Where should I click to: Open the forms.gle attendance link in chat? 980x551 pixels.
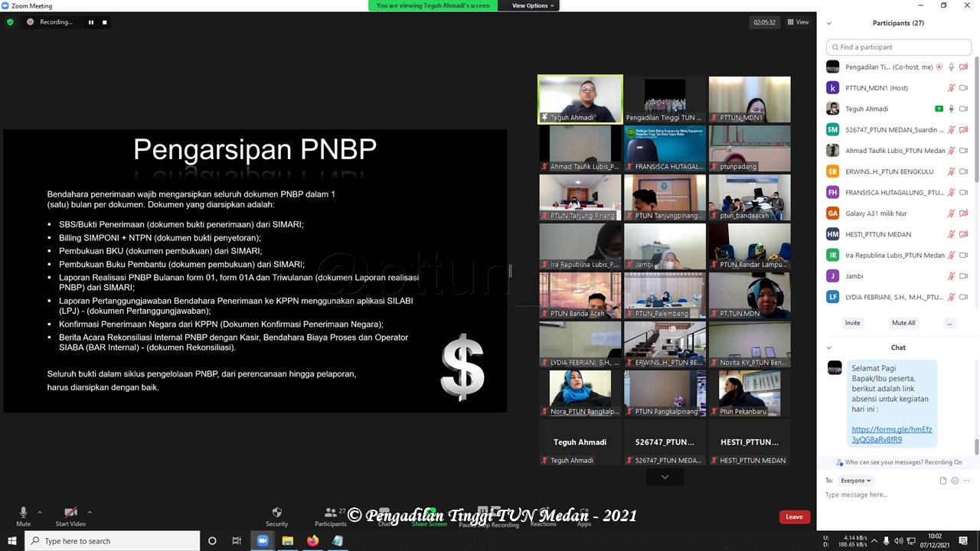pos(891,435)
